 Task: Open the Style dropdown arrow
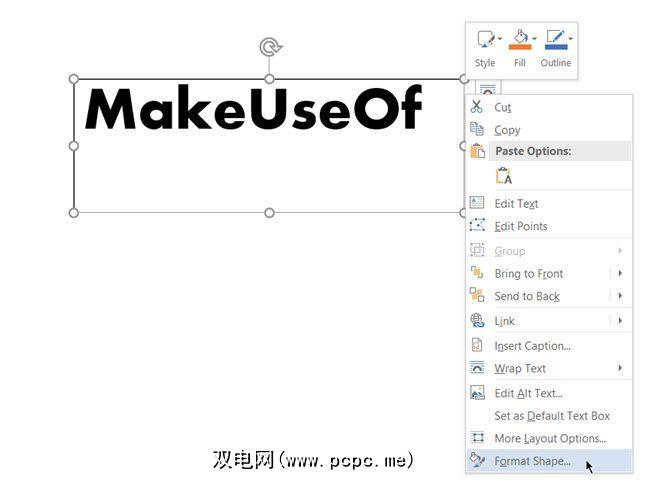pos(500,39)
